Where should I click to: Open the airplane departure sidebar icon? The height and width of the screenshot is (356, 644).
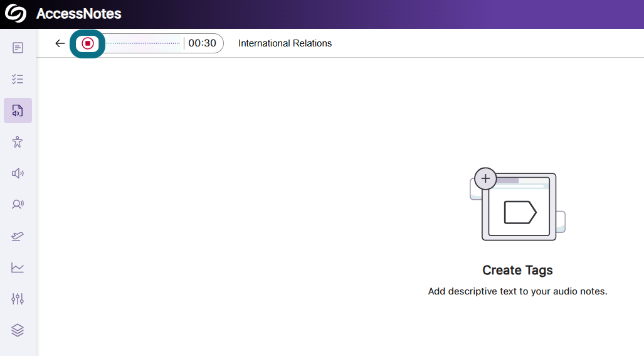[18, 236]
